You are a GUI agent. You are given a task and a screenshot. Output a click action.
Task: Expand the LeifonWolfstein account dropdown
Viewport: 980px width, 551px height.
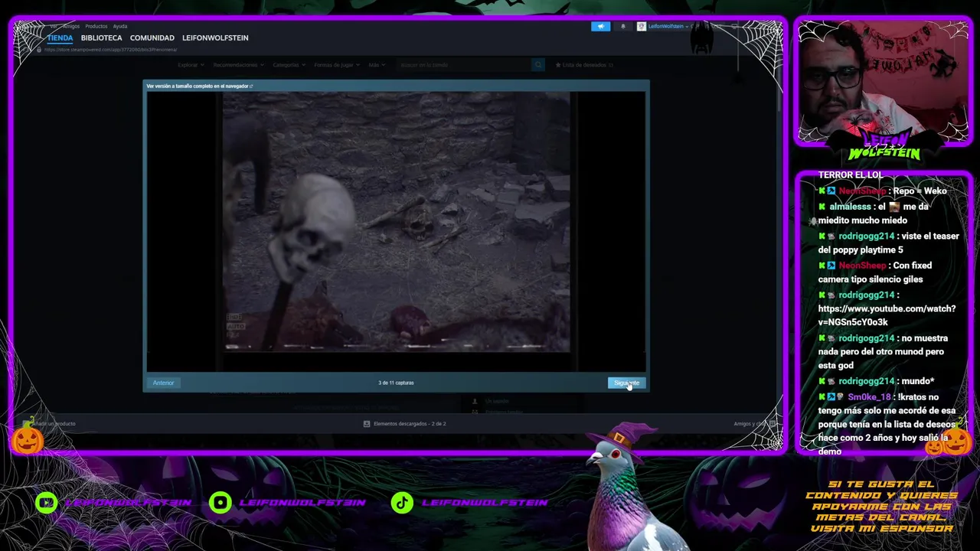668,26
